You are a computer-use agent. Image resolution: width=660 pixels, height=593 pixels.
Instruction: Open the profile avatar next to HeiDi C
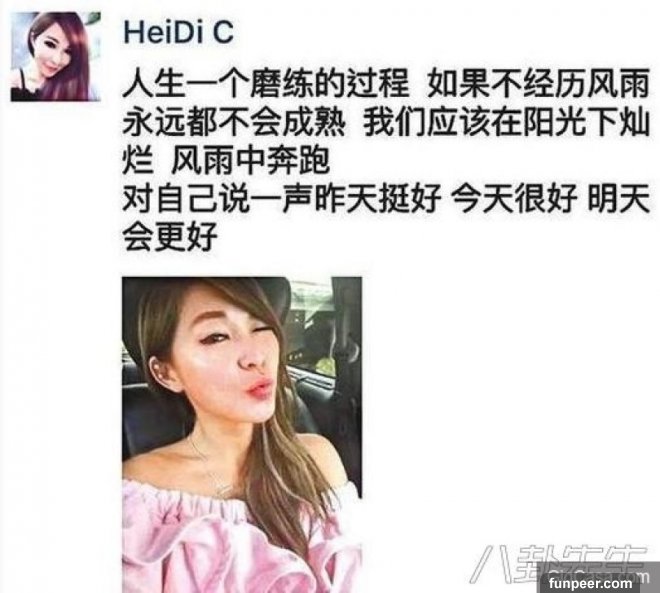coord(56,57)
